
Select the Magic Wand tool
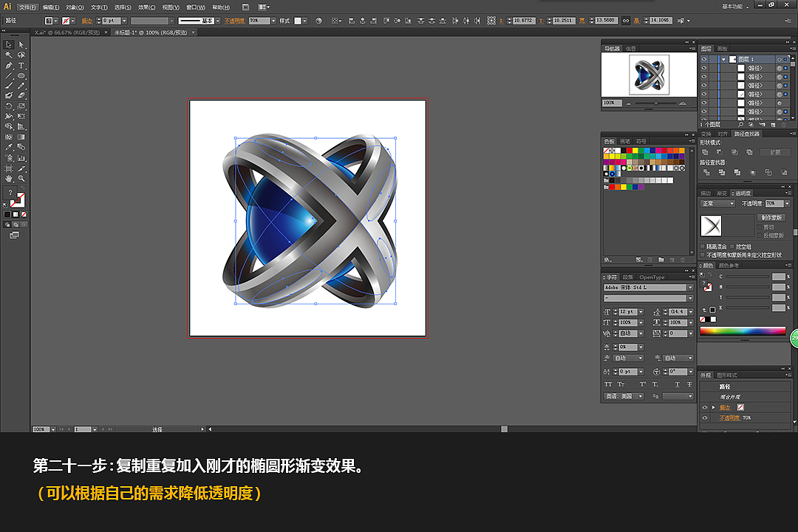(x=9, y=55)
